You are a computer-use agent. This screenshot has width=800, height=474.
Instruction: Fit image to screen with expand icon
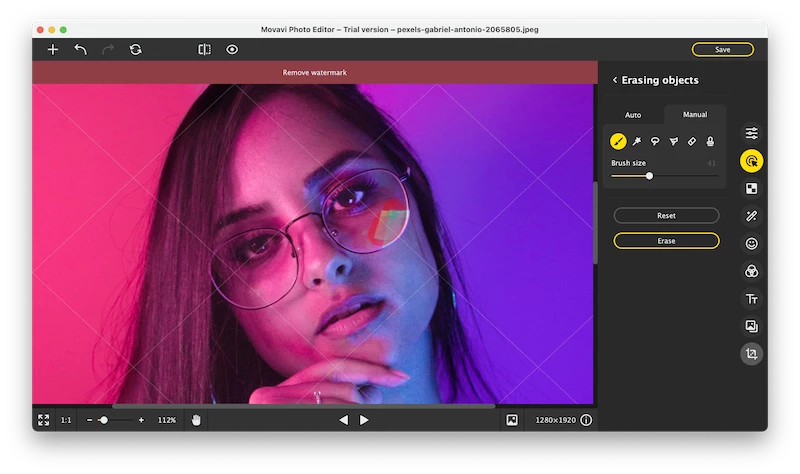[x=43, y=420]
